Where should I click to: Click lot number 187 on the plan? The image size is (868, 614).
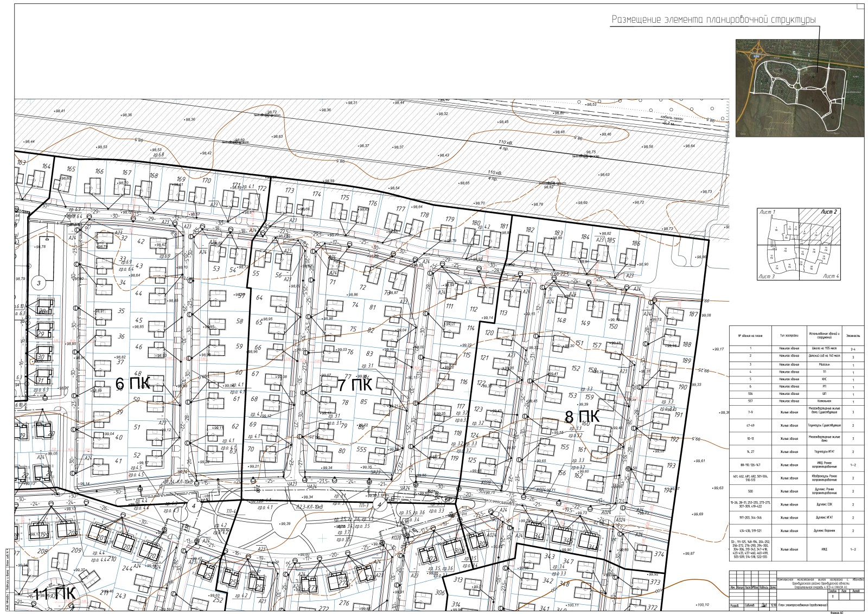[693, 314]
